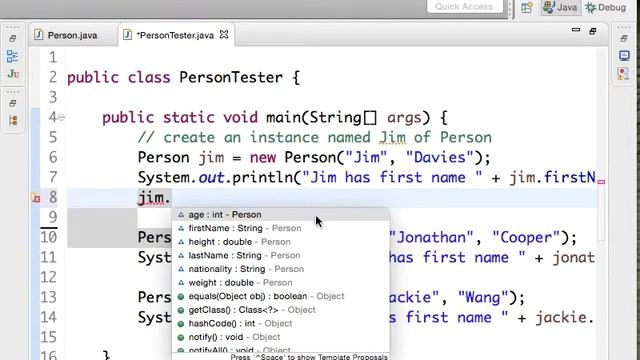Restore the top-left minimized view stack

(13, 39)
